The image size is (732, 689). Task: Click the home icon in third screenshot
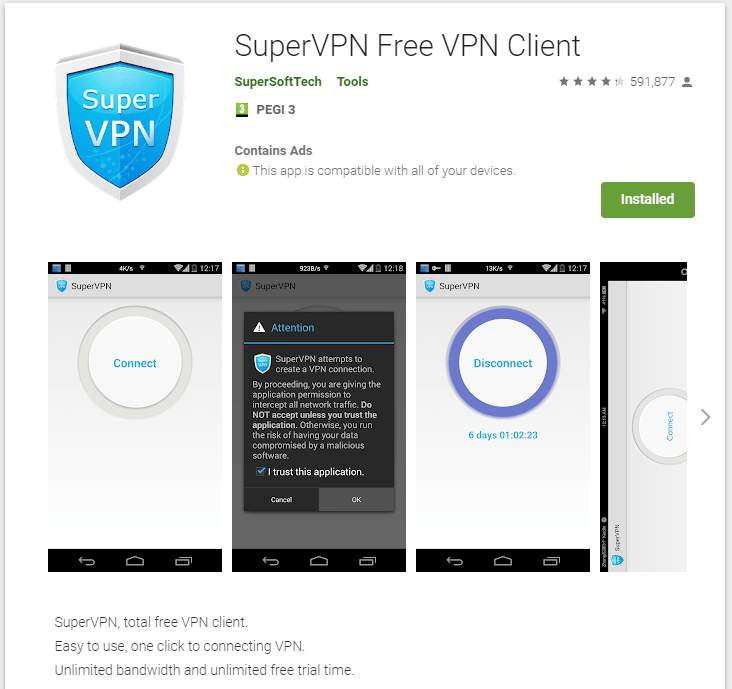tap(503, 561)
